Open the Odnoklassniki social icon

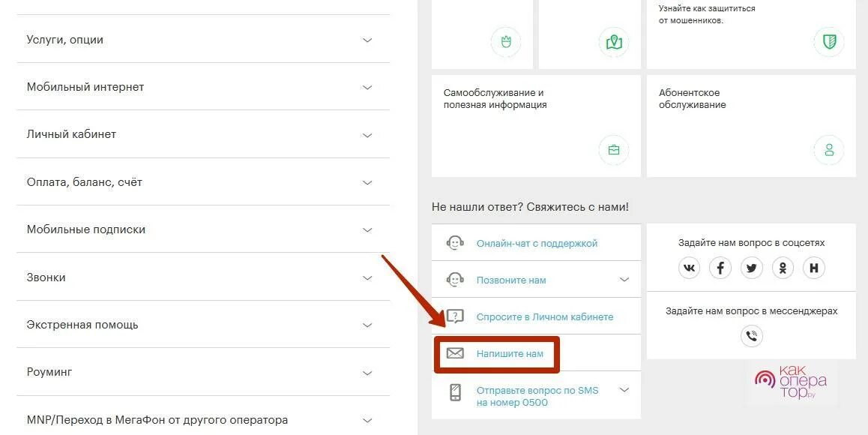783,268
